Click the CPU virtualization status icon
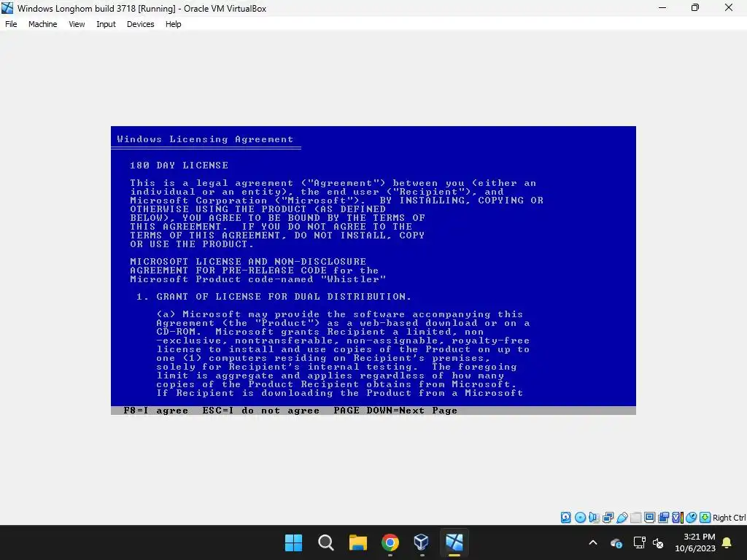747x560 pixels. pyautogui.click(x=678, y=518)
